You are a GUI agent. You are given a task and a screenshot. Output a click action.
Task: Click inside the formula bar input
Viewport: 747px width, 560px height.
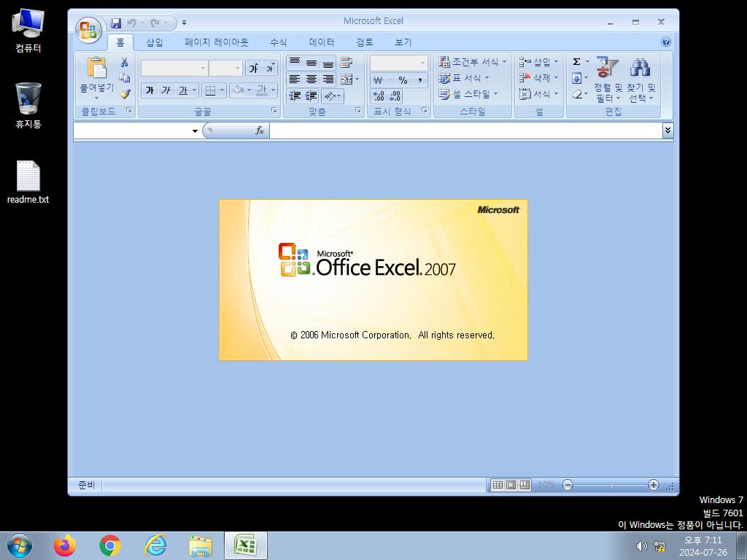[466, 131]
